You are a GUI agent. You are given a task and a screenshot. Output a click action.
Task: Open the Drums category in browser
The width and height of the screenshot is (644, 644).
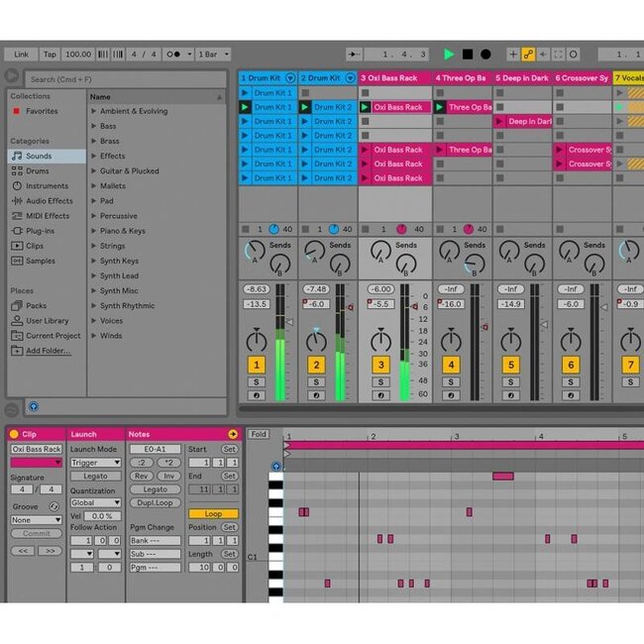(x=46, y=170)
